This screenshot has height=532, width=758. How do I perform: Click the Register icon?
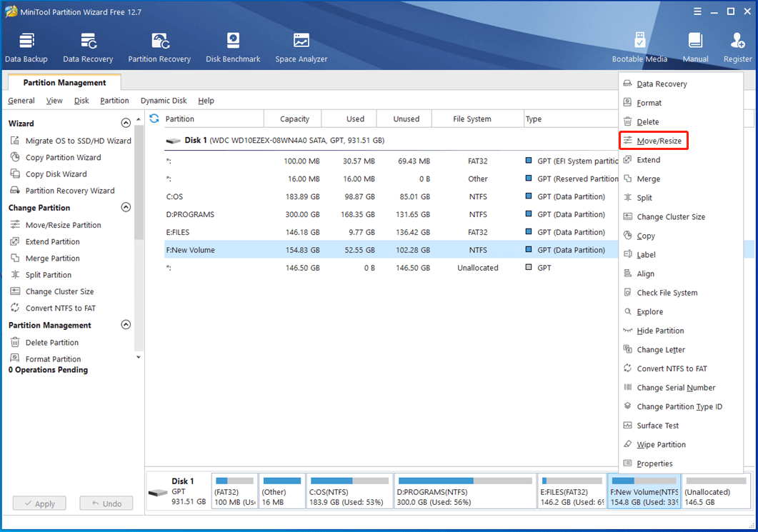click(737, 41)
